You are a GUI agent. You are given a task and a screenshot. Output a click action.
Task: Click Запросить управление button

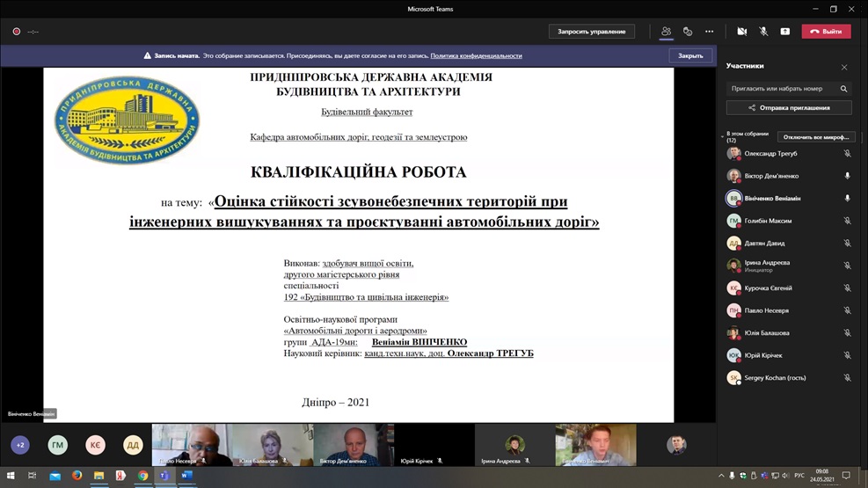tap(592, 32)
